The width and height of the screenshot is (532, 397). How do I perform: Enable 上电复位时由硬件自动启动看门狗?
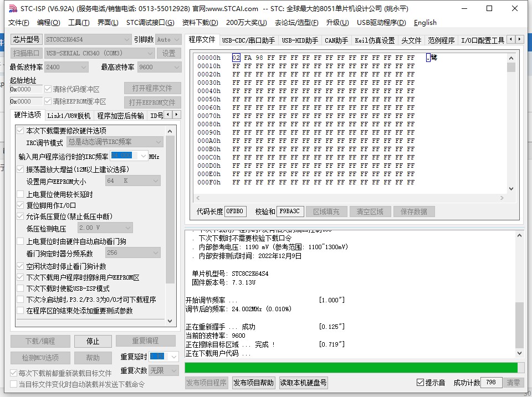[x=21, y=241]
